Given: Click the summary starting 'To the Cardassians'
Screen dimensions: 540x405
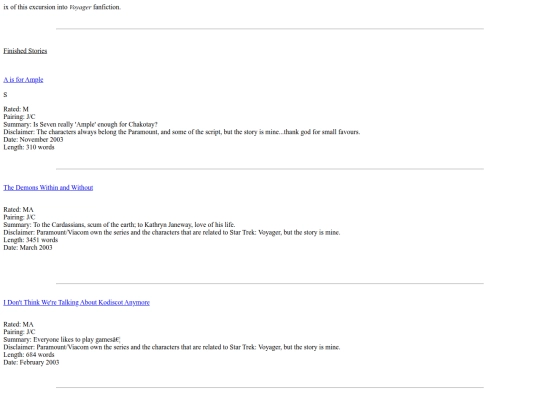Looking at the screenshot, I should (119, 225).
